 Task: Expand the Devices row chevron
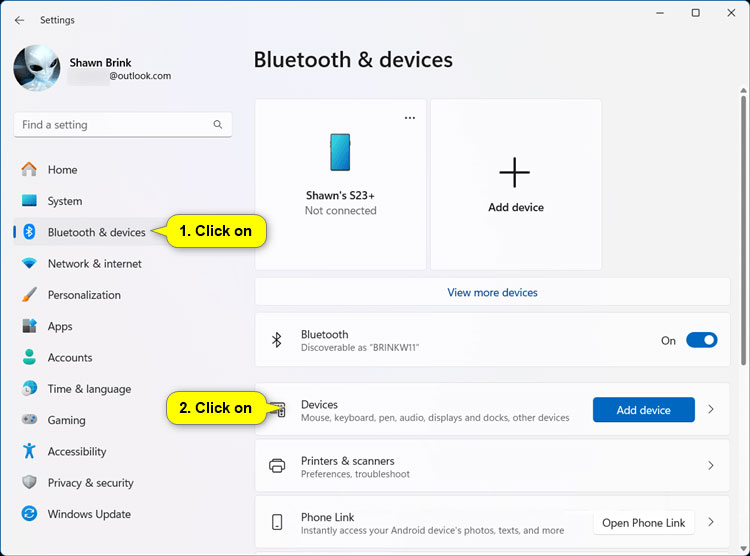click(x=711, y=409)
